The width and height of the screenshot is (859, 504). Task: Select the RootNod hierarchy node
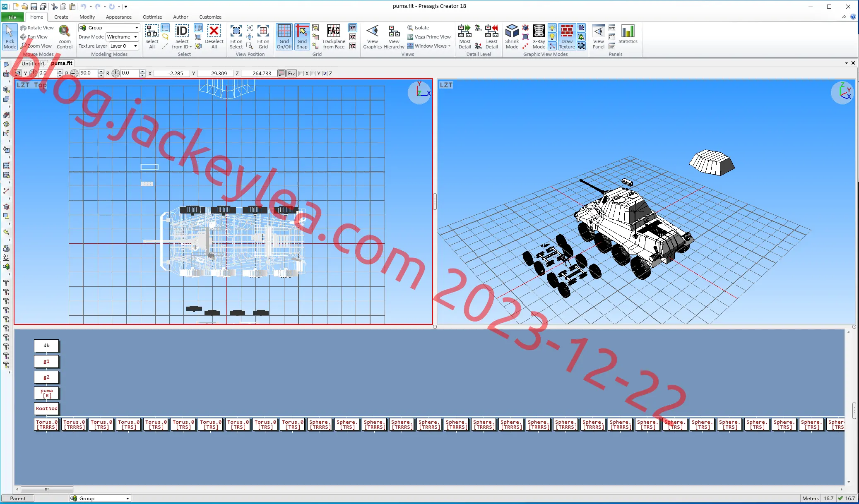(x=46, y=408)
